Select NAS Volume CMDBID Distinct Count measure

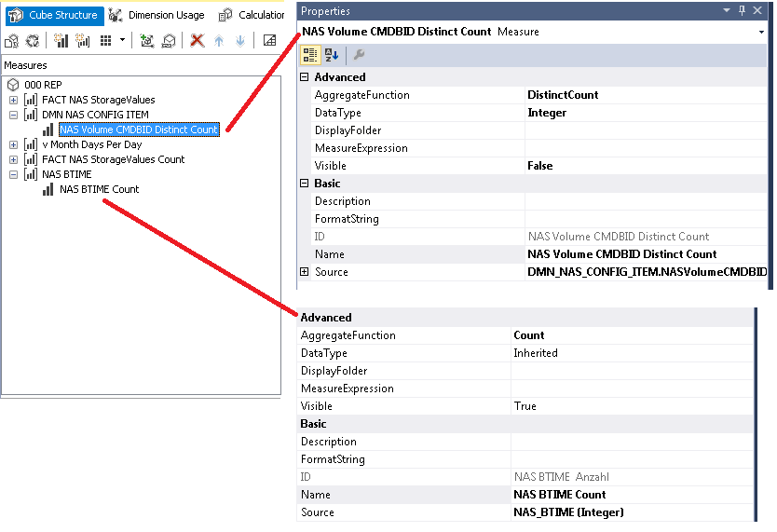pyautogui.click(x=139, y=130)
